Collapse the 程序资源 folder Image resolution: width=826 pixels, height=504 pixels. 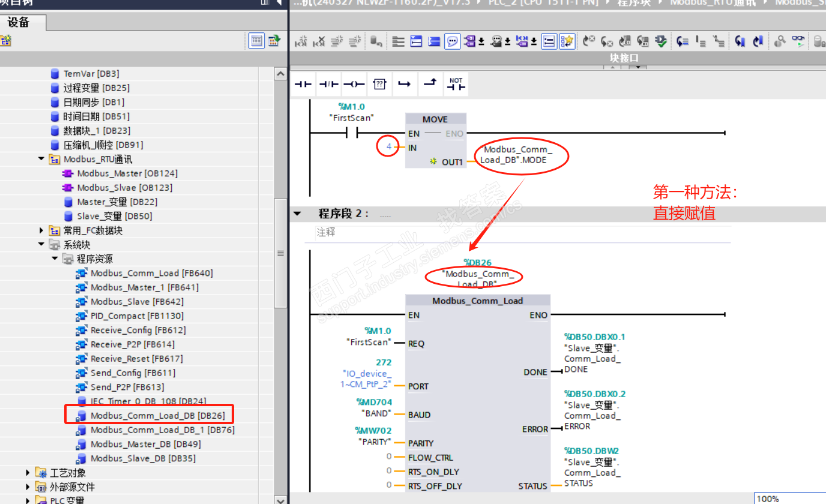[x=55, y=259]
